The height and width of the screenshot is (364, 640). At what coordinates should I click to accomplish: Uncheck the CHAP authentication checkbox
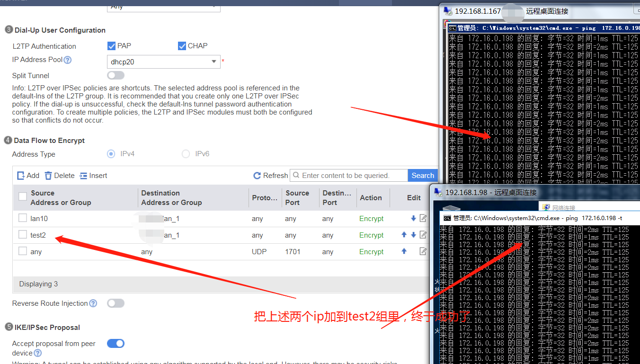[x=182, y=46]
